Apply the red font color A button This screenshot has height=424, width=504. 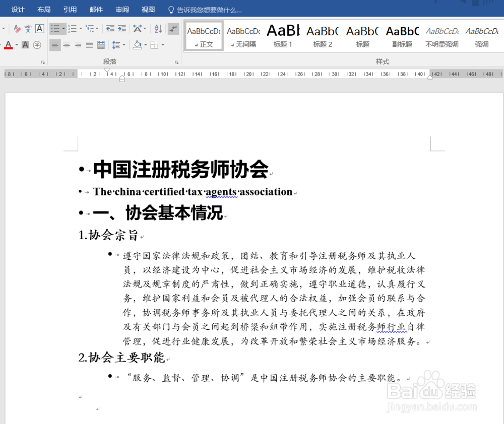pos(9,45)
